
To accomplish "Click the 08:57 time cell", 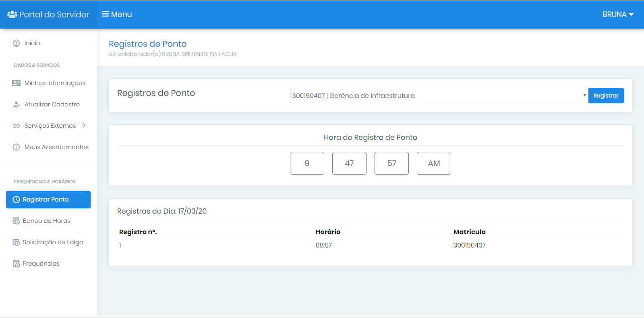I will pyautogui.click(x=324, y=245).
